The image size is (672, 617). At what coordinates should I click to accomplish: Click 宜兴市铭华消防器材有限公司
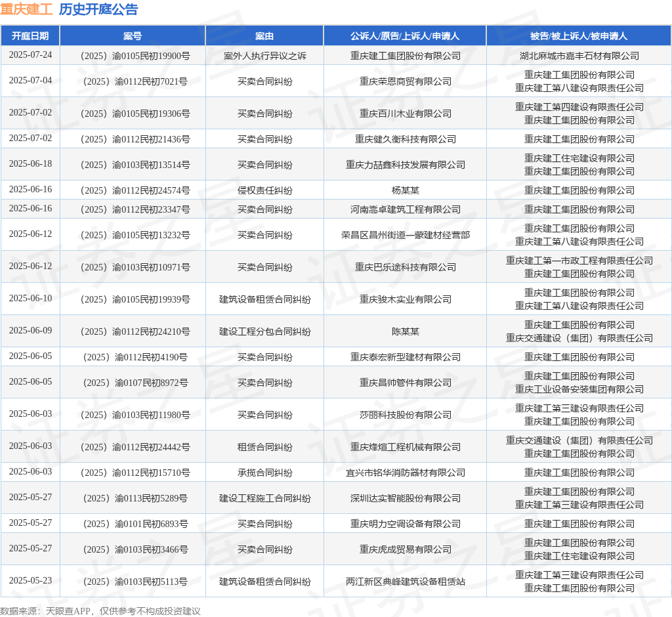[406, 473]
